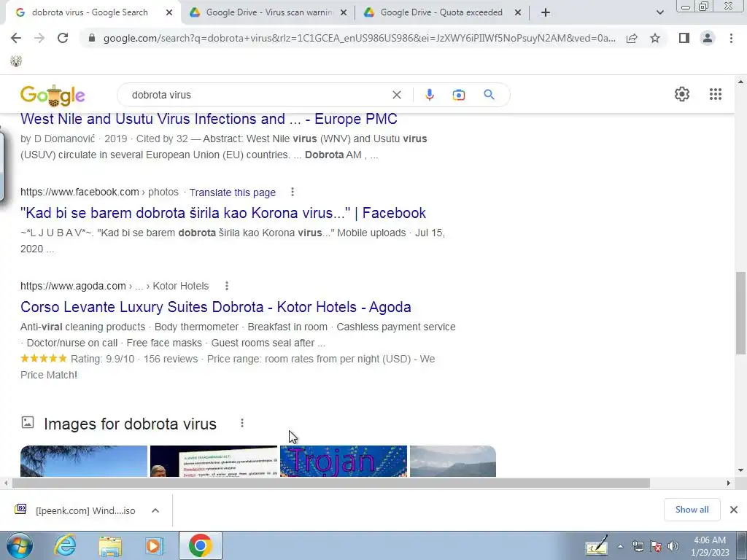Switch to the Google Drive Virus scan warning tab

[269, 12]
